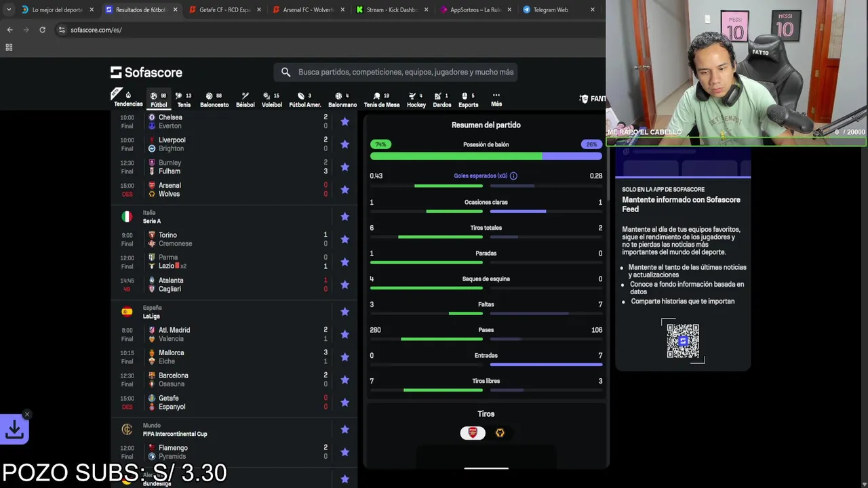Viewport: 868px width, 488px height.
Task: Switch to Arsenal FC - Wolverhampton tab
Action: 309,9
